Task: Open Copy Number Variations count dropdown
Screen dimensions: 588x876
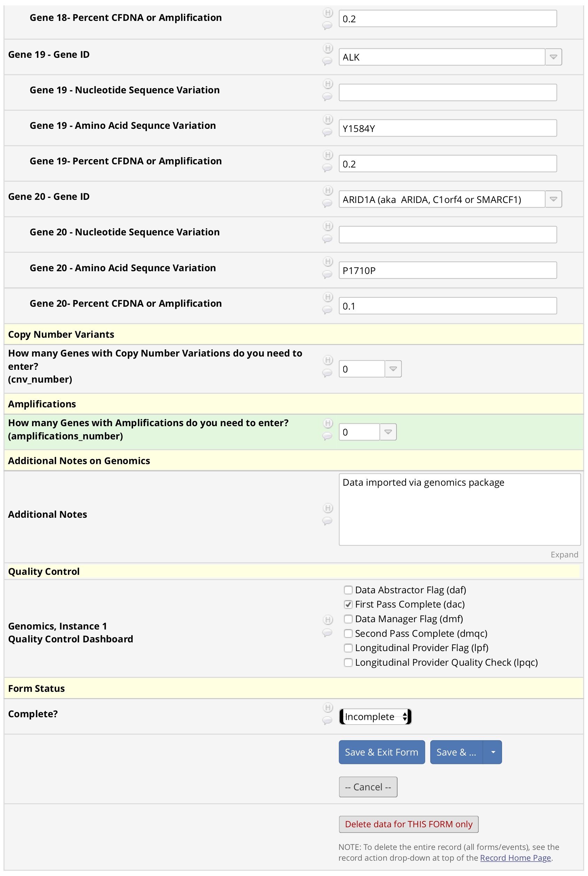Action: point(393,369)
